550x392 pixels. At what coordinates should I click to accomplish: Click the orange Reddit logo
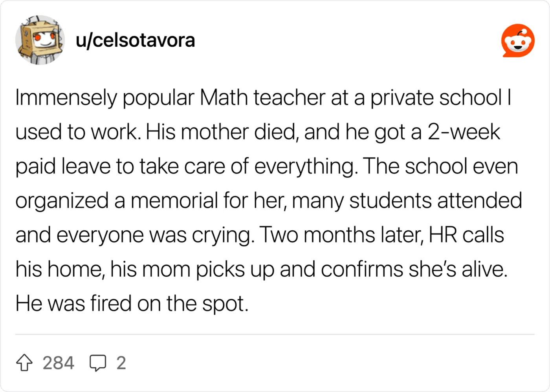[518, 40]
